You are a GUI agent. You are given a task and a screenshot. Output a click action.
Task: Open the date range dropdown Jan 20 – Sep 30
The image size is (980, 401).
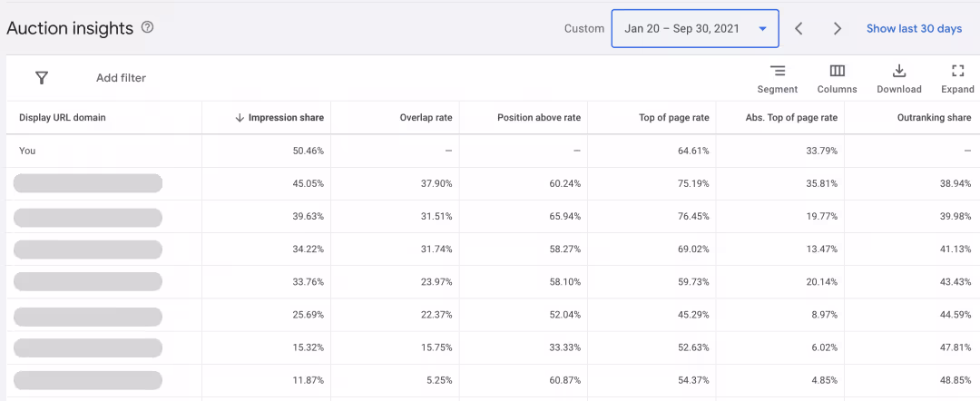click(x=695, y=29)
